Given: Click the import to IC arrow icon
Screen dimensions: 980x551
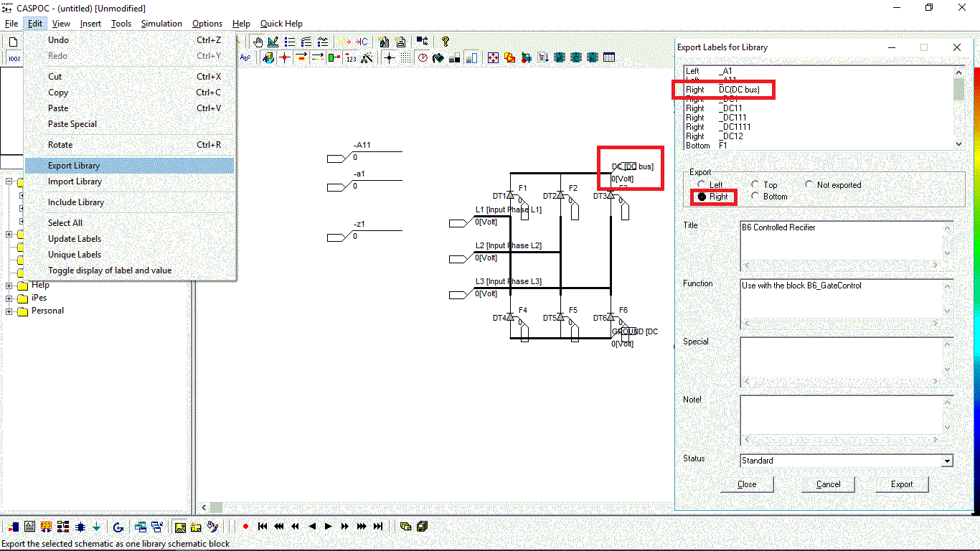Looking at the screenshot, I should 362,42.
